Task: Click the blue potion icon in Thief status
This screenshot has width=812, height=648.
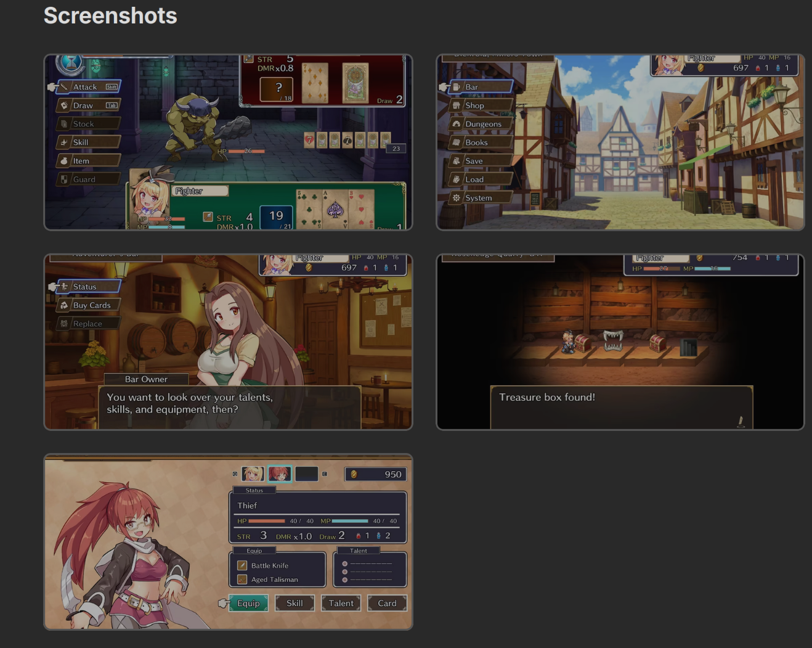Action: [x=378, y=536]
